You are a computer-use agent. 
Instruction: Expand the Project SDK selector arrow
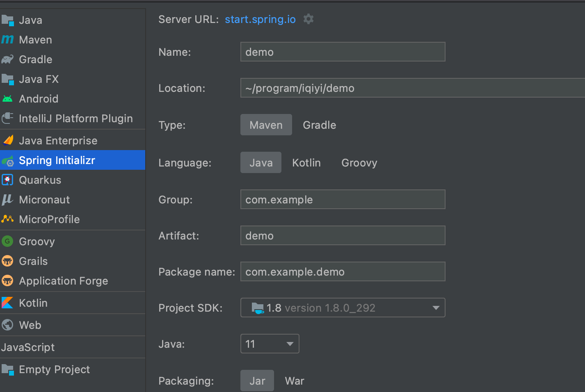point(435,308)
